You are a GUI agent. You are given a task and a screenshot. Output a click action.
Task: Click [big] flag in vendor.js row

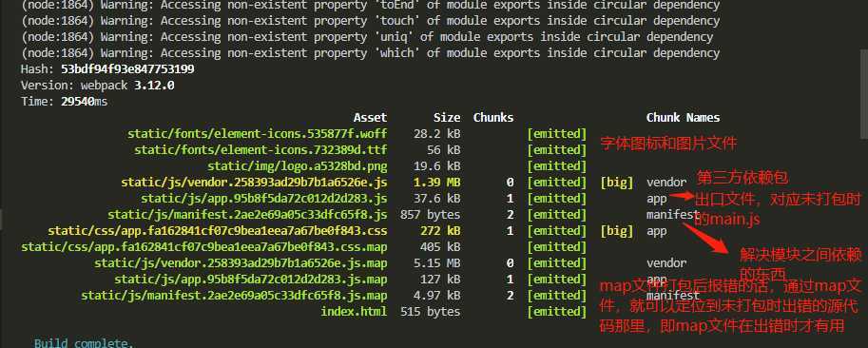616,182
